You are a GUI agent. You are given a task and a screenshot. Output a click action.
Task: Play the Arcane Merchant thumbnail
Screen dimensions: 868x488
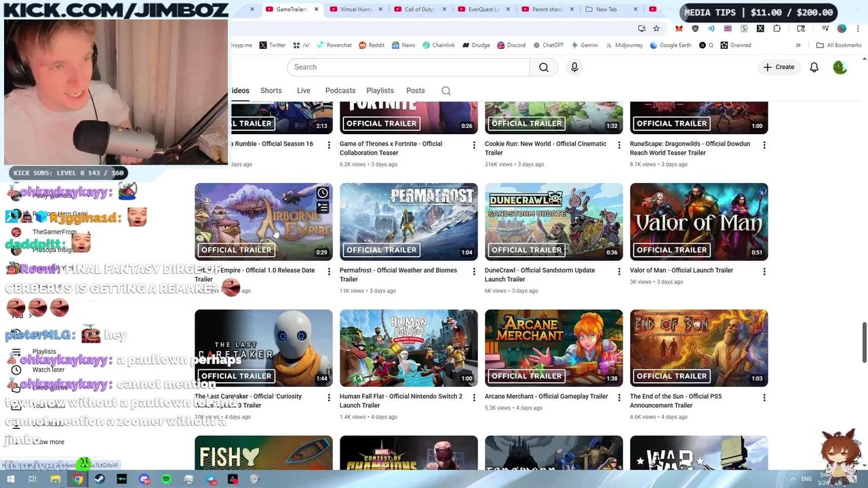[554, 348]
